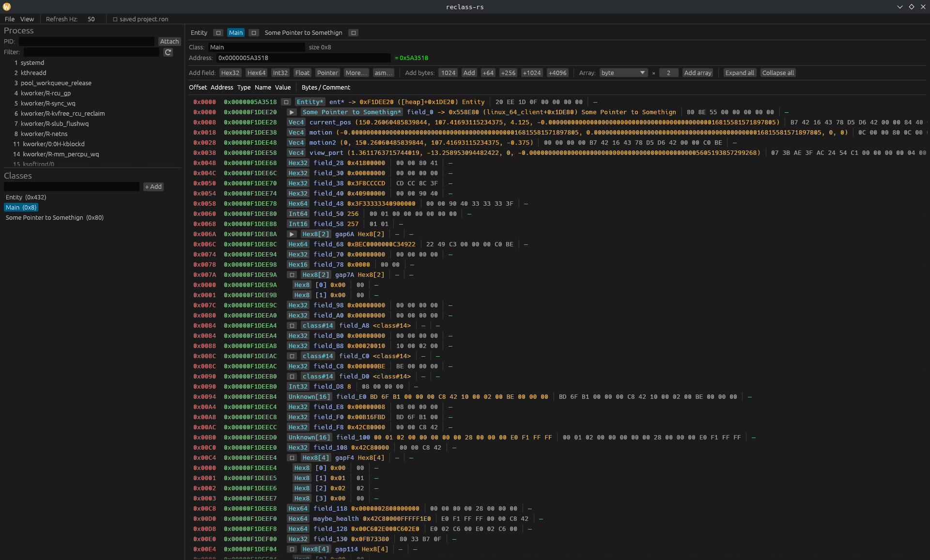The height and width of the screenshot is (560, 930).
Task: Focus the Classes search field
Action: 72,187
